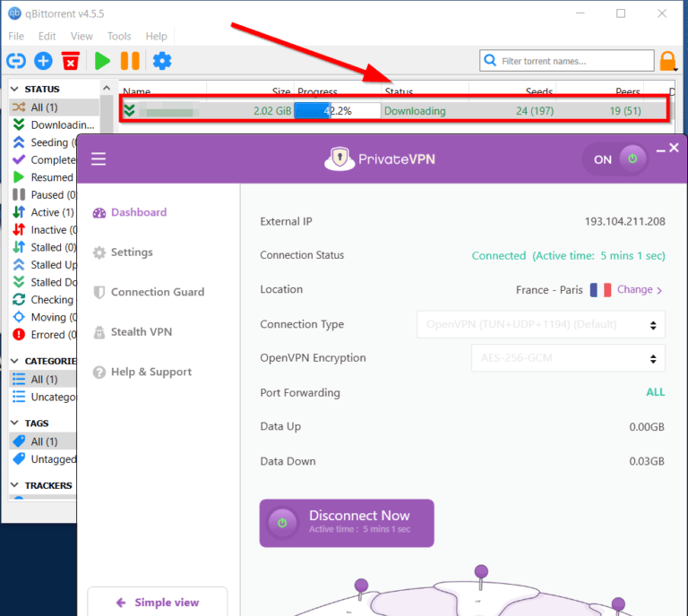Click the Disconnect Now button
The image size is (688, 616).
(347, 523)
